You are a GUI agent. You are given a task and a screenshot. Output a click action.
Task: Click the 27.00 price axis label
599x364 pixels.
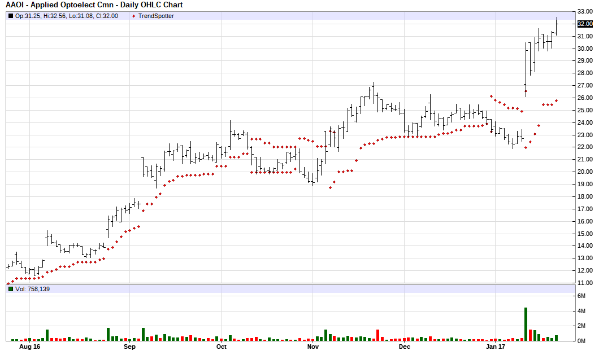coord(585,86)
